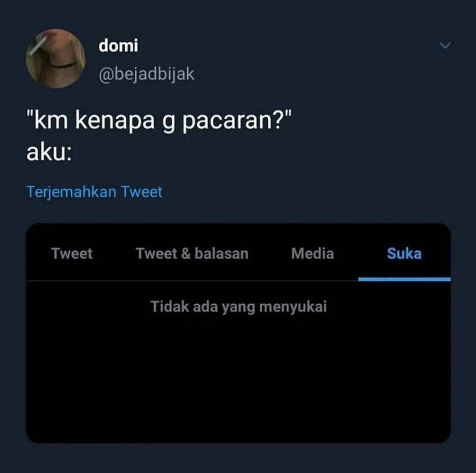The height and width of the screenshot is (473, 476).
Task: Open the Tweet & balasan tab
Action: click(x=192, y=253)
